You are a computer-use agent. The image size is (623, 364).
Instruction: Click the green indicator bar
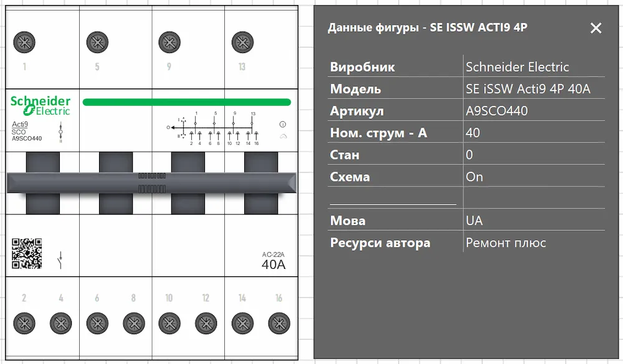click(187, 102)
